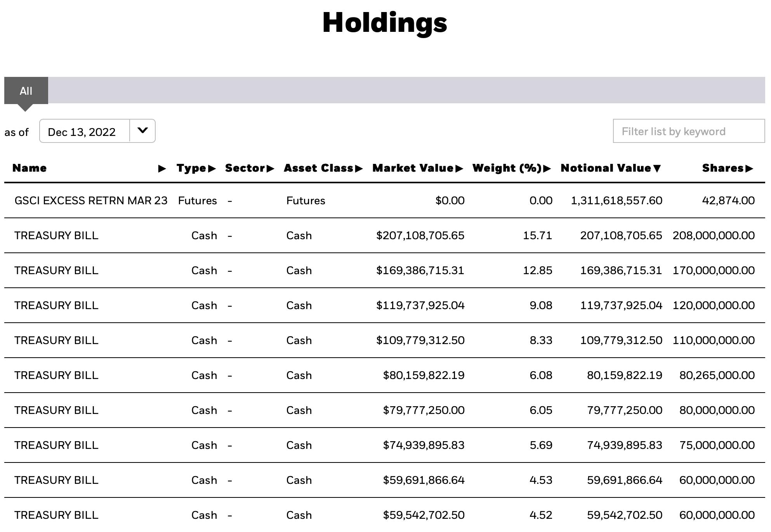771x532 pixels.
Task: Click the $59,691,866.64 market value cell
Action: tap(424, 480)
